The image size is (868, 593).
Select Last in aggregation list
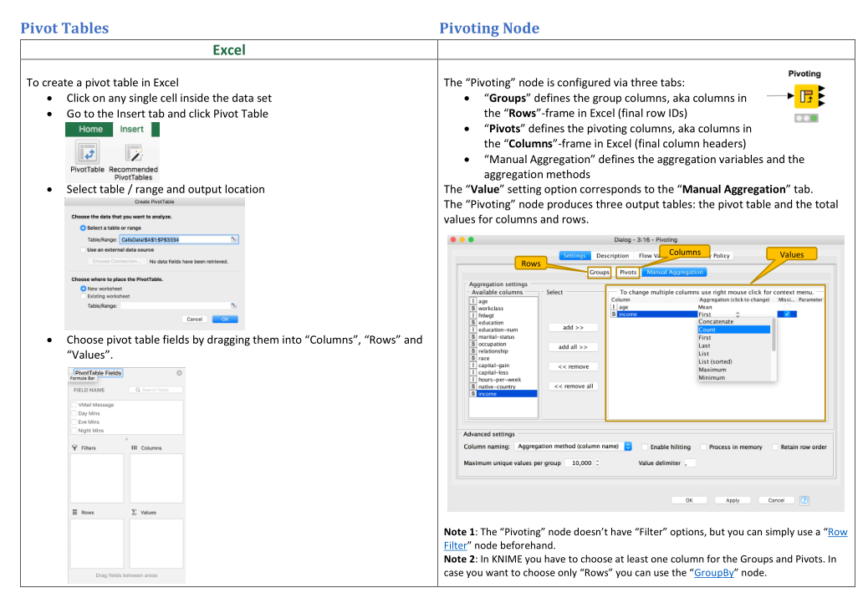(734, 345)
